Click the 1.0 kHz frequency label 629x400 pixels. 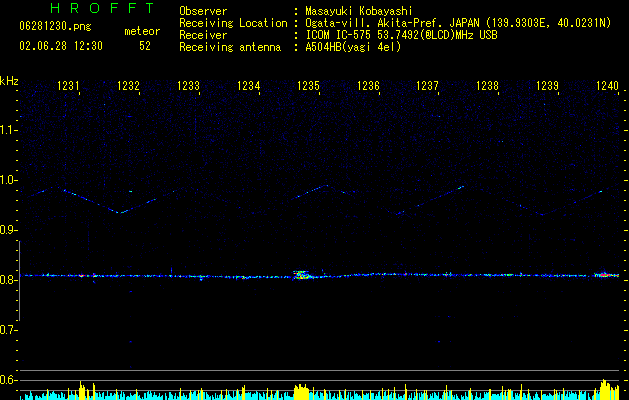click(8, 180)
